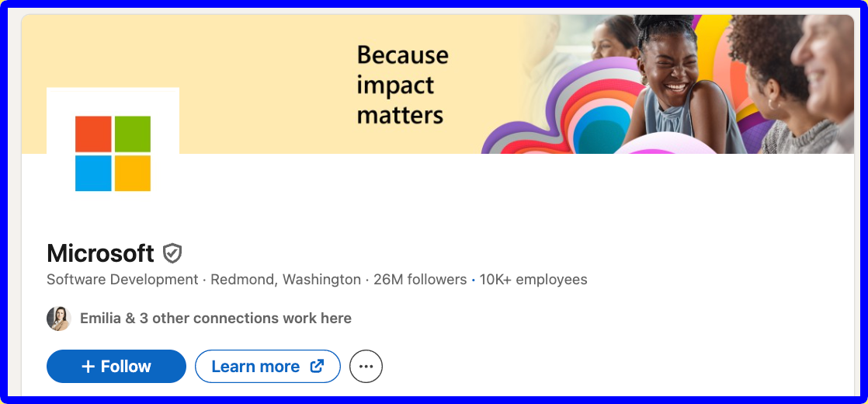Click the yellow square of Microsoft logo
Screen dimensions: 868x404
133,173
